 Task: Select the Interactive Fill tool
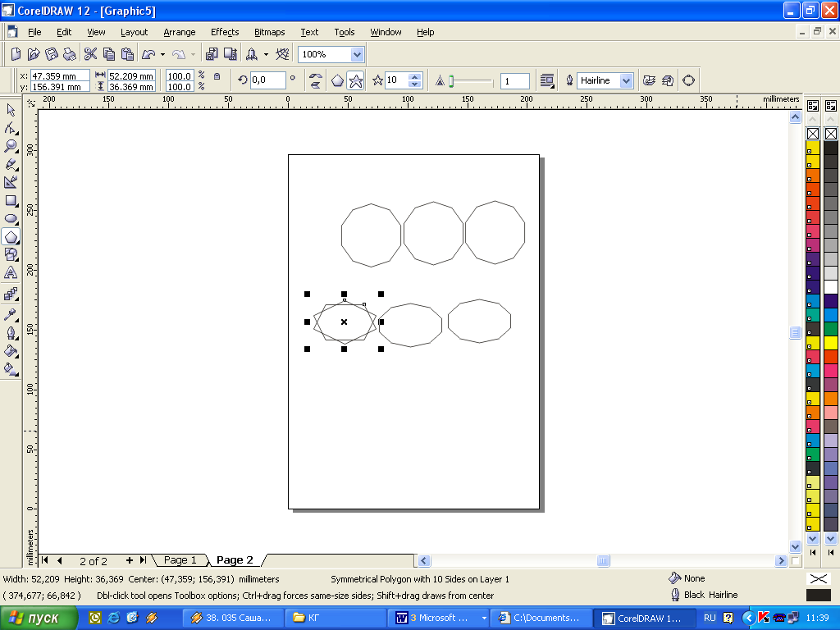click(11, 368)
